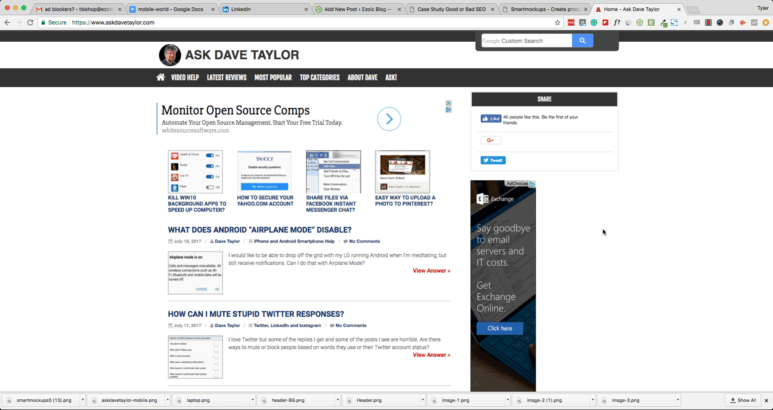Click the teal round extension icon
Viewport: 773px width, 410px height.
click(x=594, y=23)
